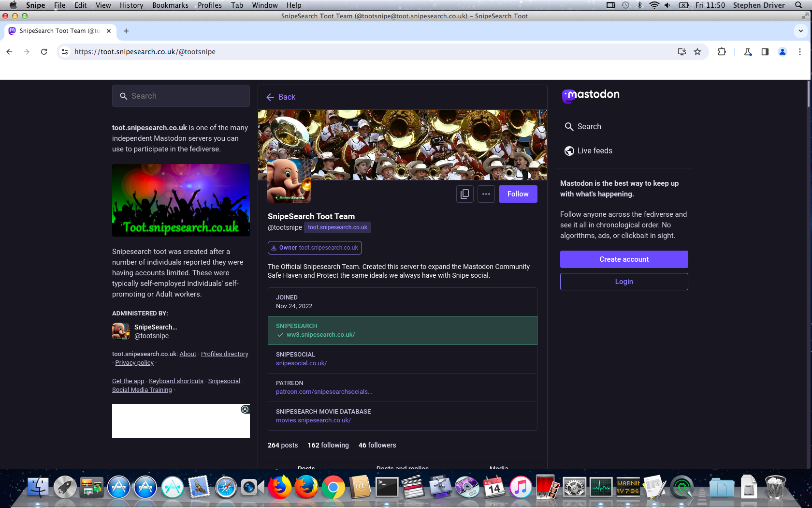Focus the left Search input field
This screenshot has width=812, height=508.
(x=181, y=96)
